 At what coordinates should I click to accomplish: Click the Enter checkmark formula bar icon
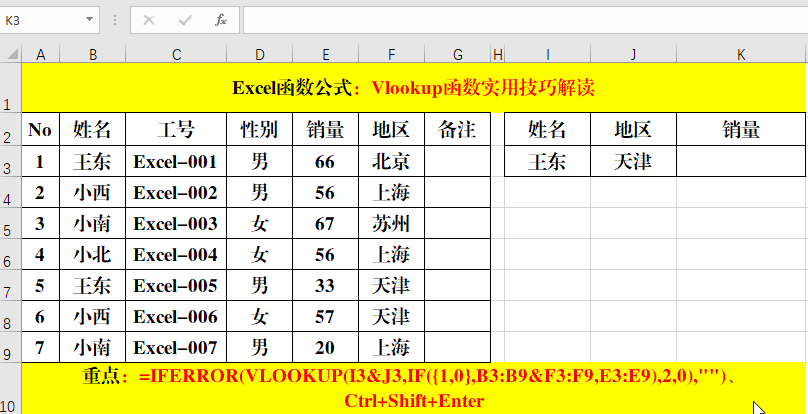pyautogui.click(x=184, y=20)
